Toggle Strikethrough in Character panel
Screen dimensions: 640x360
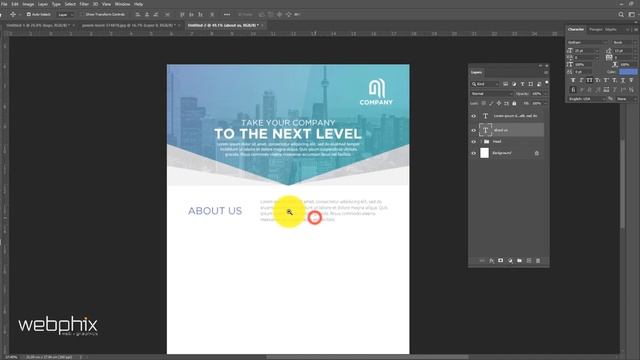(x=631, y=80)
